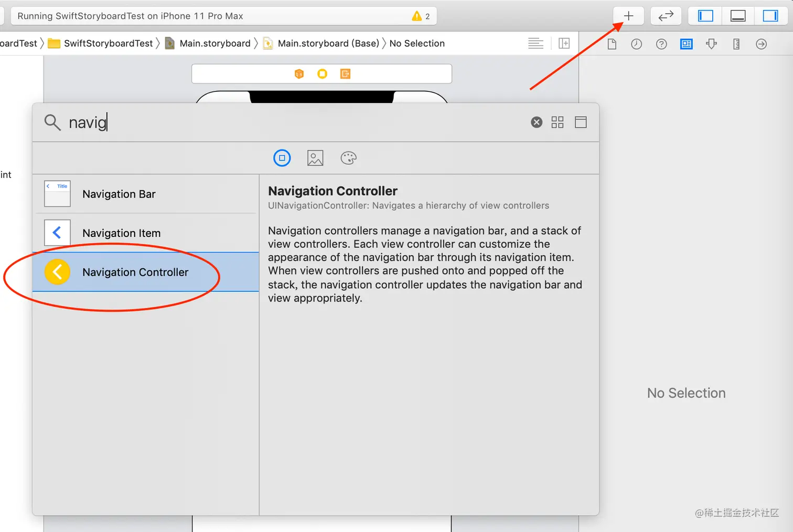
Task: Open the Size inspector tab
Action: point(736,44)
